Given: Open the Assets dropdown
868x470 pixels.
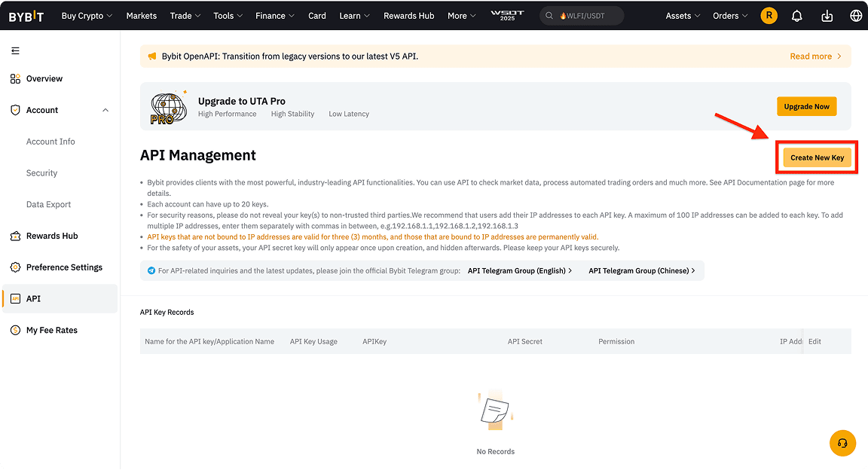Looking at the screenshot, I should [x=682, y=15].
